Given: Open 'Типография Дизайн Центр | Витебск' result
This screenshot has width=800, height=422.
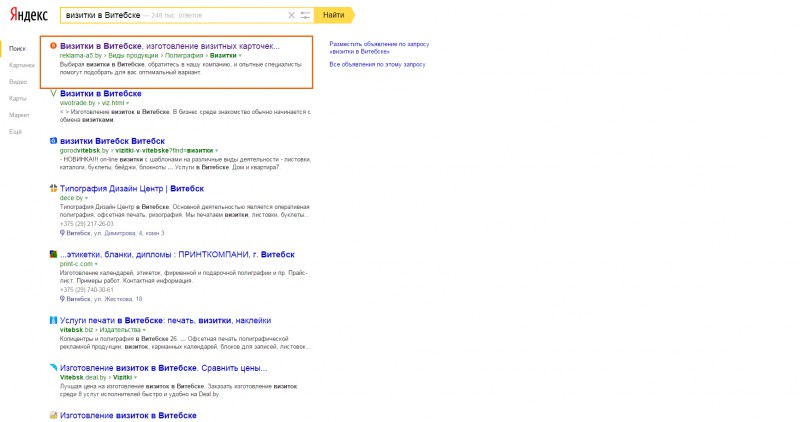Looking at the screenshot, I should point(132,188).
